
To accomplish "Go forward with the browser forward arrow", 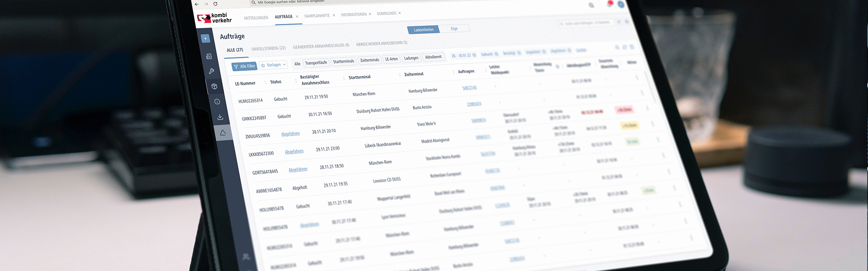I will (206, 4).
